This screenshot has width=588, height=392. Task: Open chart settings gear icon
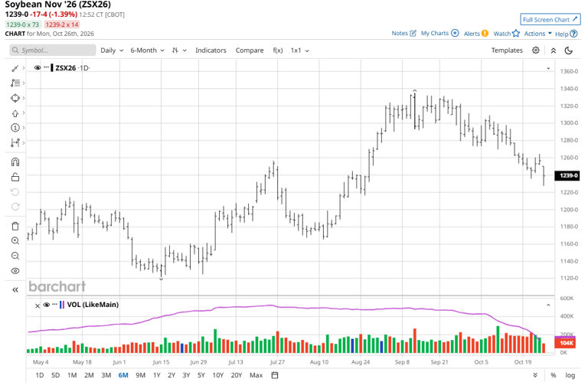(536, 51)
